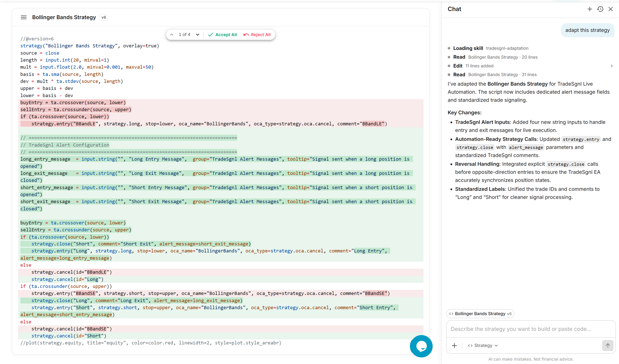Accept All proposed code changes

(222, 35)
